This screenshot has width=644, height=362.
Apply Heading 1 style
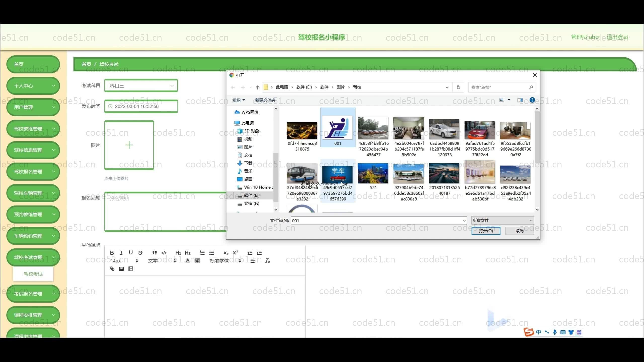[x=178, y=253]
